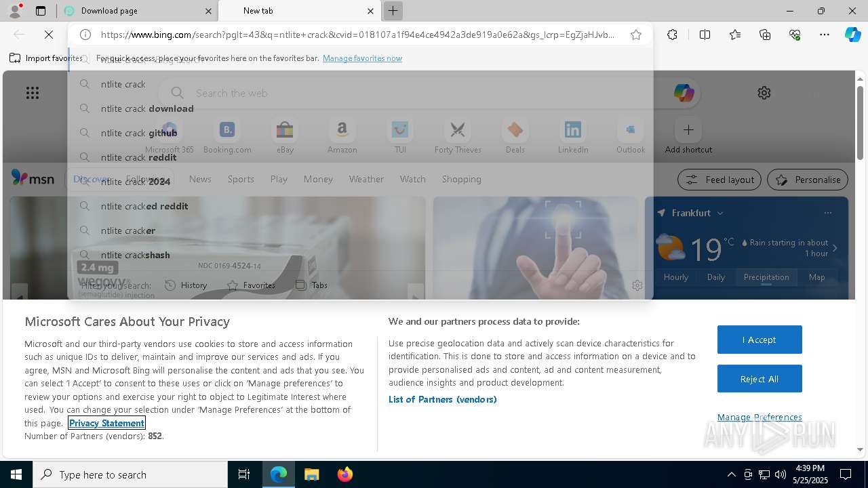Open weather card more options

[828, 213]
